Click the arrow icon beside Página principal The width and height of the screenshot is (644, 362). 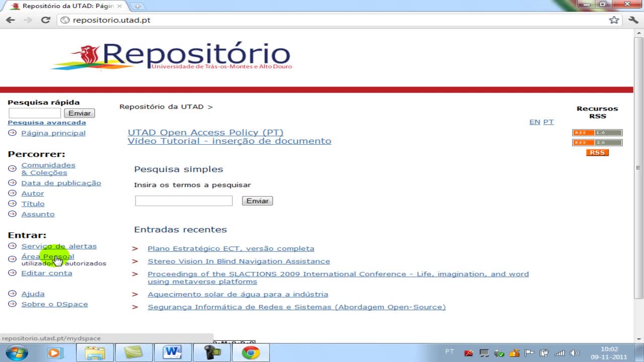coord(12,133)
